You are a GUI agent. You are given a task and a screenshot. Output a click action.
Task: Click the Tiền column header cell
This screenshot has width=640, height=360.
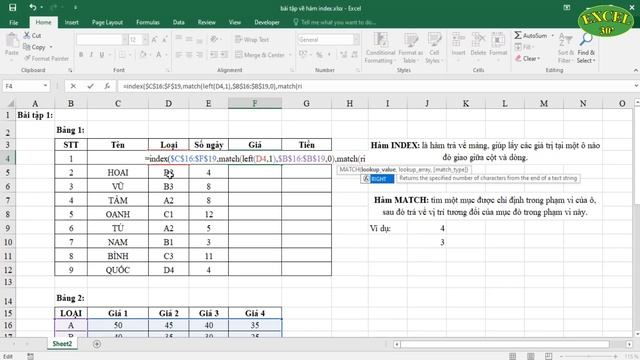click(x=306, y=145)
